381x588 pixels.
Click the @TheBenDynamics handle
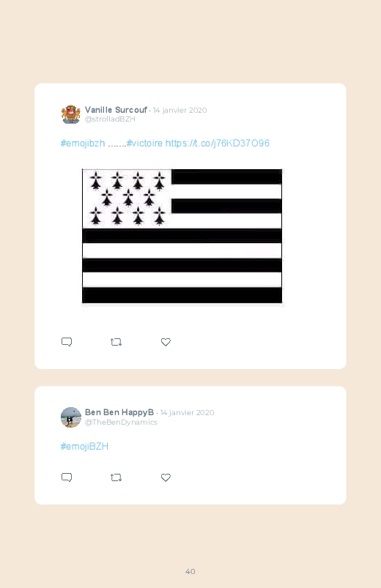pyautogui.click(x=121, y=423)
